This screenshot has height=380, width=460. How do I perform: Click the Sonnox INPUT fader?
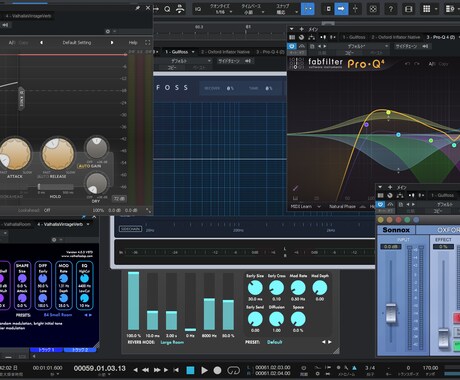(391, 313)
